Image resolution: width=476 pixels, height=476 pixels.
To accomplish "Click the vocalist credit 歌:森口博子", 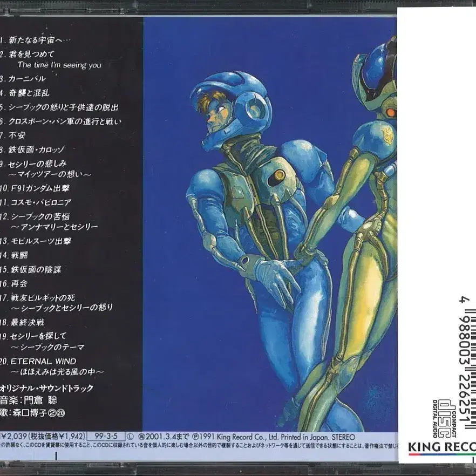I will [x=32, y=413].
